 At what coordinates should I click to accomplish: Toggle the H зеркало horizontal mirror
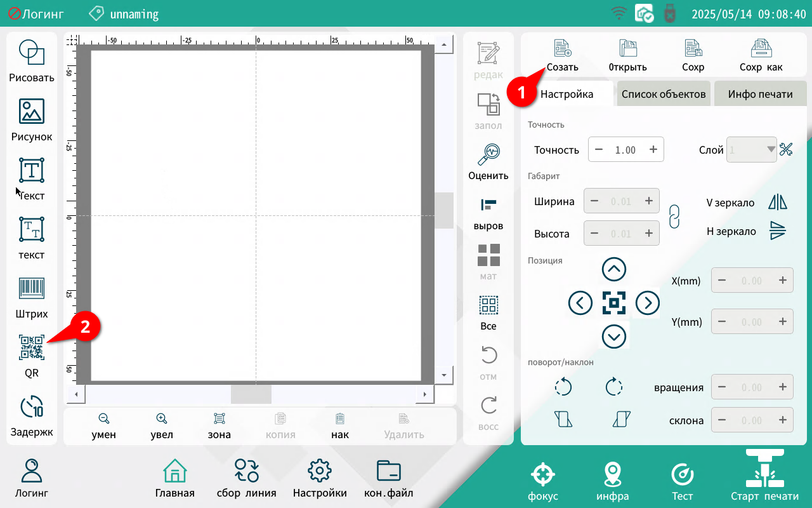tap(777, 231)
